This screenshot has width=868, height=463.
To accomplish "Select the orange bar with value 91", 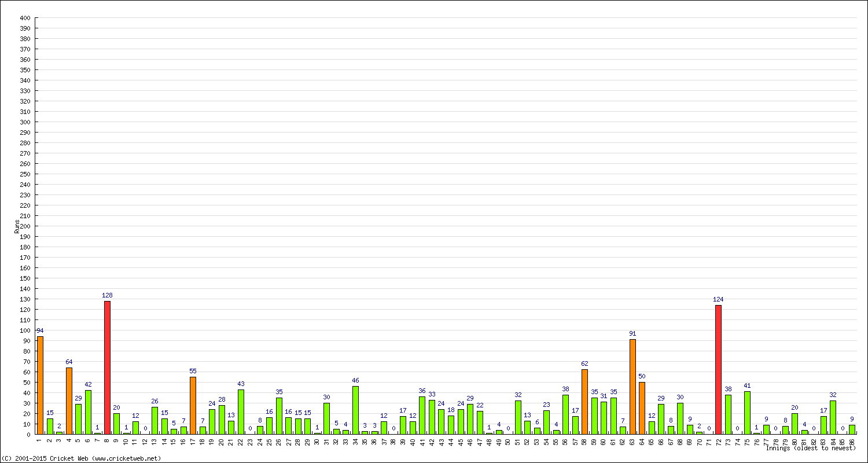I will click(x=632, y=387).
